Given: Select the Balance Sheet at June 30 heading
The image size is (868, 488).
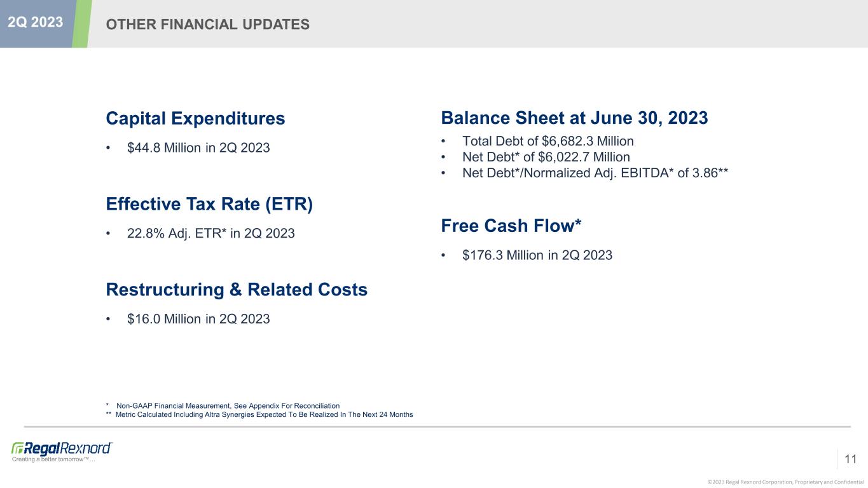Looking at the screenshot, I should (x=574, y=118).
